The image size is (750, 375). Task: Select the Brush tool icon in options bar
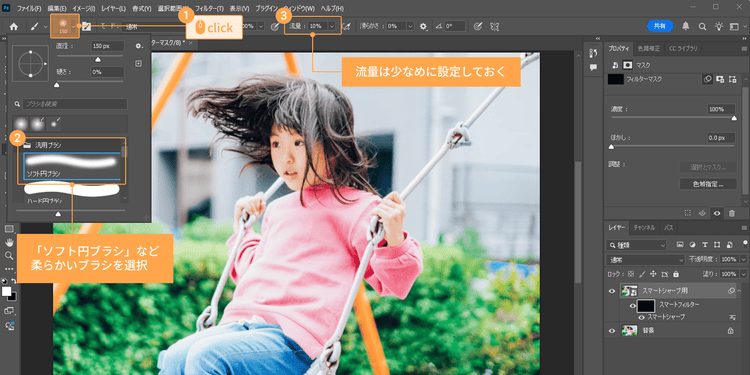(x=35, y=27)
